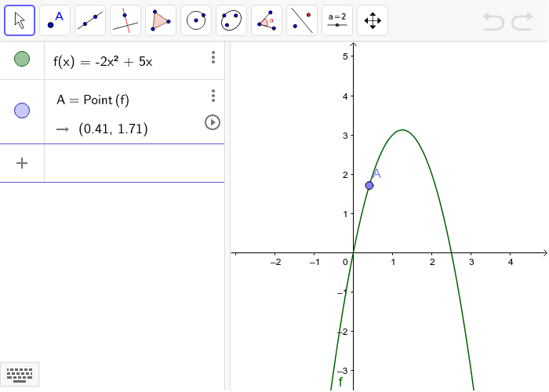549x392 pixels.
Task: Toggle visibility of point A
Action: pos(22,111)
